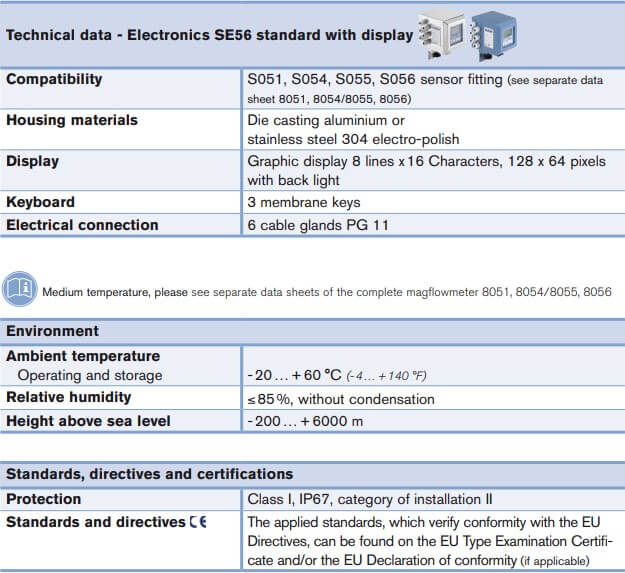The height and width of the screenshot is (573, 625).
Task: Click 'The applied standards, which verify conformity' line
Action: [424, 522]
